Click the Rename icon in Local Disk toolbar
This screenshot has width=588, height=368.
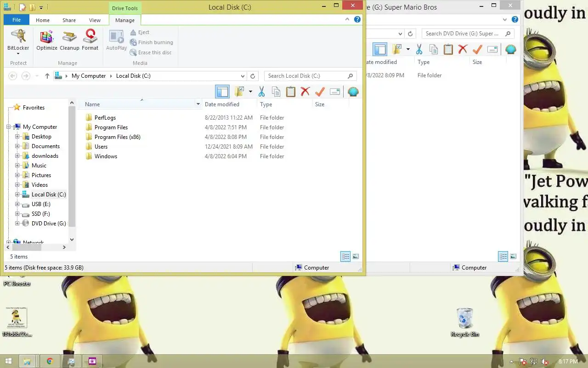tap(335, 92)
